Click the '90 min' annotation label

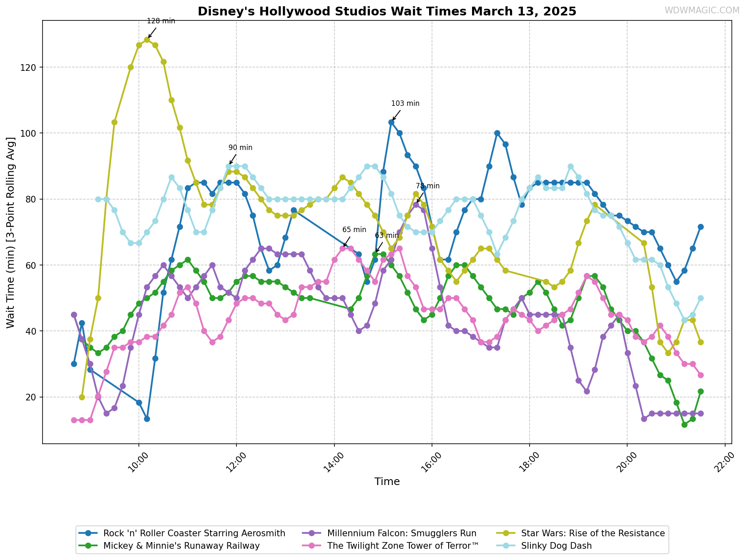[x=241, y=148]
